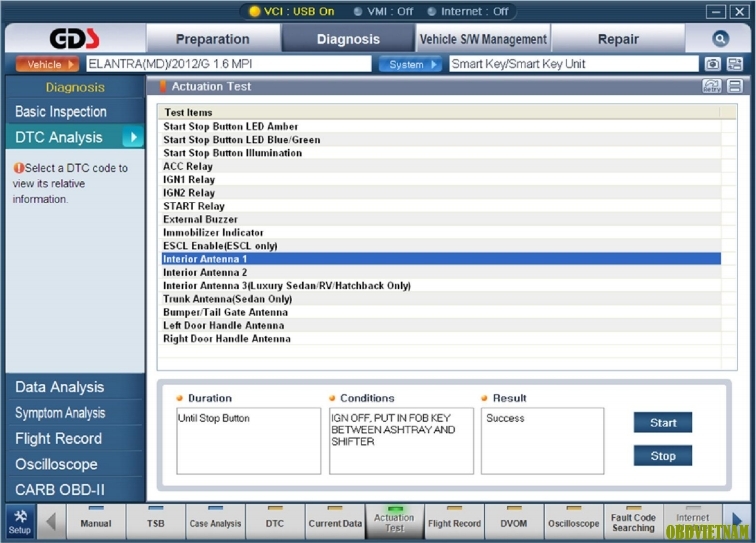Minimize the GDS window
Viewport: 756px width, 543px height.
tap(716, 12)
